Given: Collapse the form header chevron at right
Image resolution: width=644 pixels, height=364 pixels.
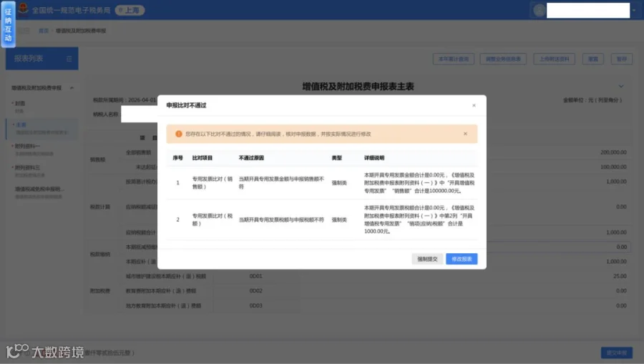Looking at the screenshot, I should point(621,87).
